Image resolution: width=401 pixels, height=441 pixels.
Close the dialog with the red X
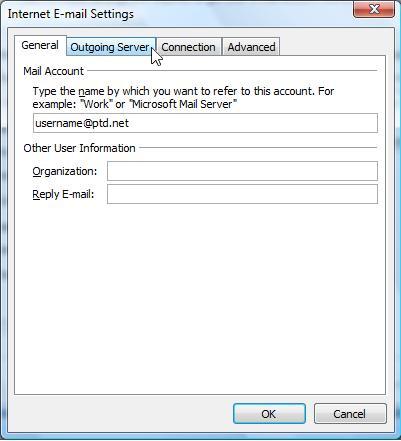pos(374,9)
